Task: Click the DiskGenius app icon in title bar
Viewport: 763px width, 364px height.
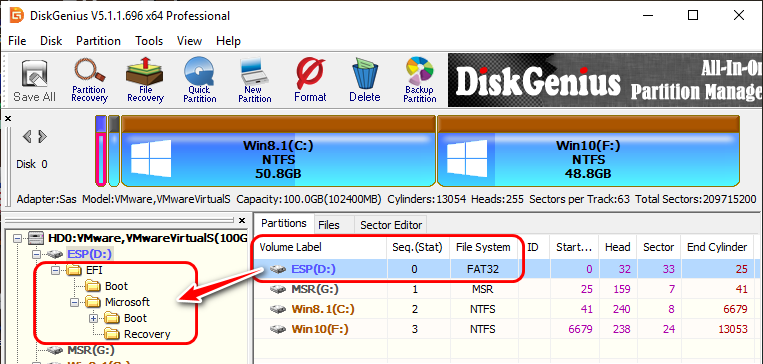Action: pyautogui.click(x=17, y=15)
